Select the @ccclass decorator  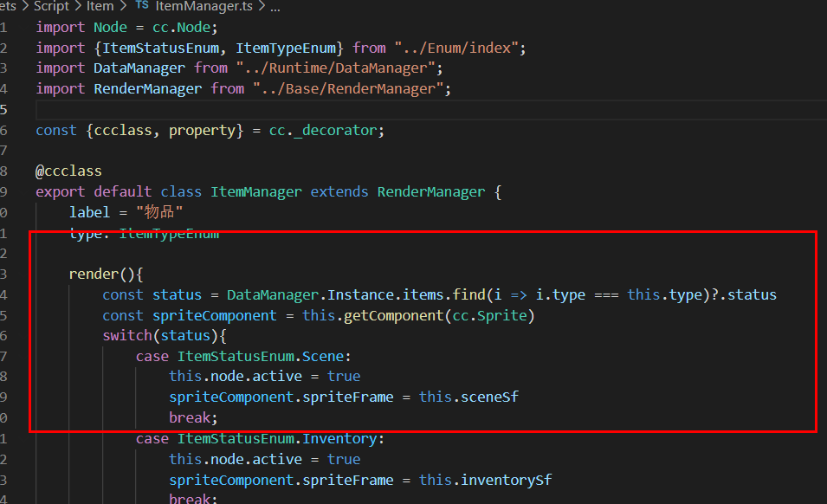pyautogui.click(x=68, y=171)
